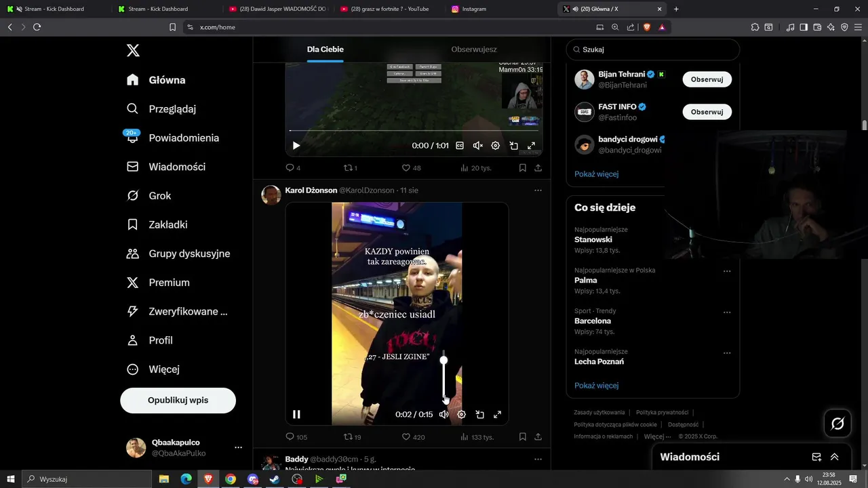Switch to the Dla Ciebie tab
This screenshot has height=488, width=868.
(325, 49)
